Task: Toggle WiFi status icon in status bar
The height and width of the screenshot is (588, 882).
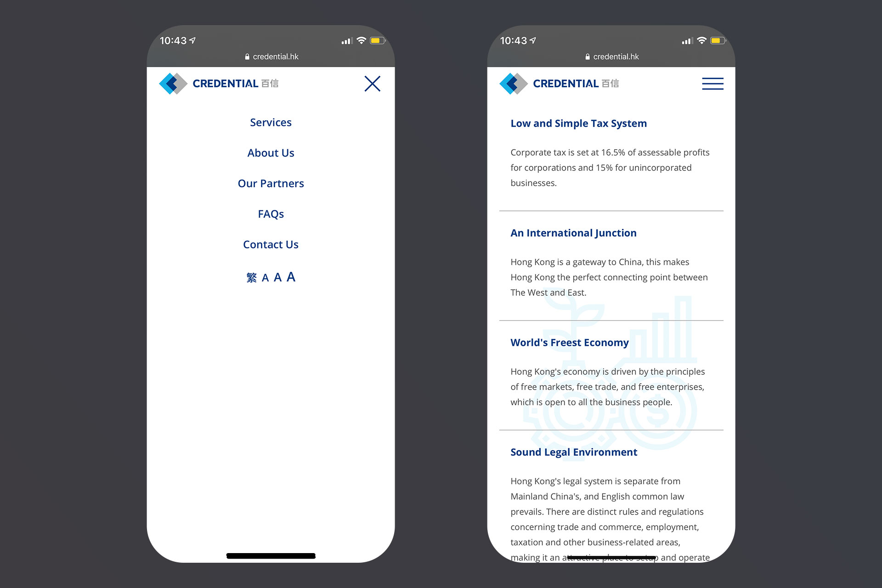Action: (360, 41)
